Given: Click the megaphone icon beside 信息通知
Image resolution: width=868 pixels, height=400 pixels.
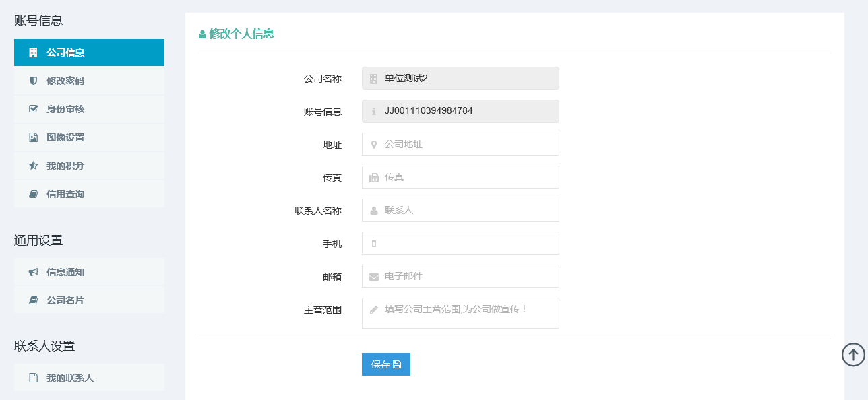Looking at the screenshot, I should pos(33,272).
